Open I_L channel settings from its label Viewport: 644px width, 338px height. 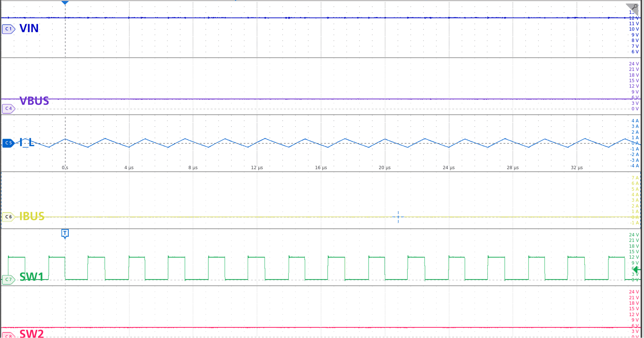pos(27,143)
